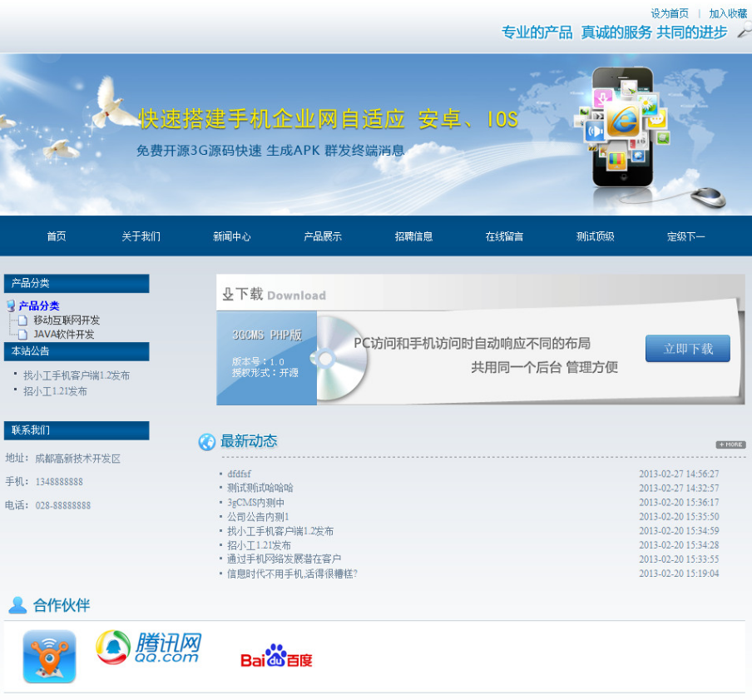Select 招聘信息 in the navigation bar
The height and width of the screenshot is (700, 752).
pos(413,236)
